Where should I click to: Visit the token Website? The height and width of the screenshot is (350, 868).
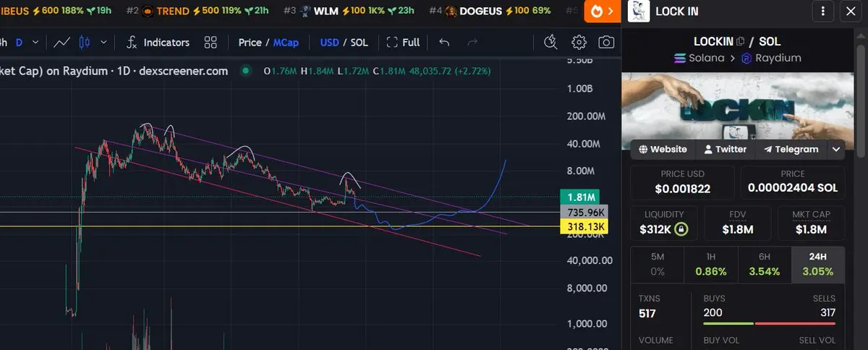[663, 149]
